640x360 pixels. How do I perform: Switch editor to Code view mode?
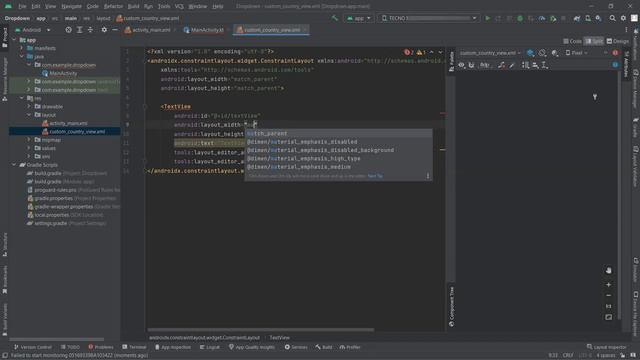tap(572, 41)
